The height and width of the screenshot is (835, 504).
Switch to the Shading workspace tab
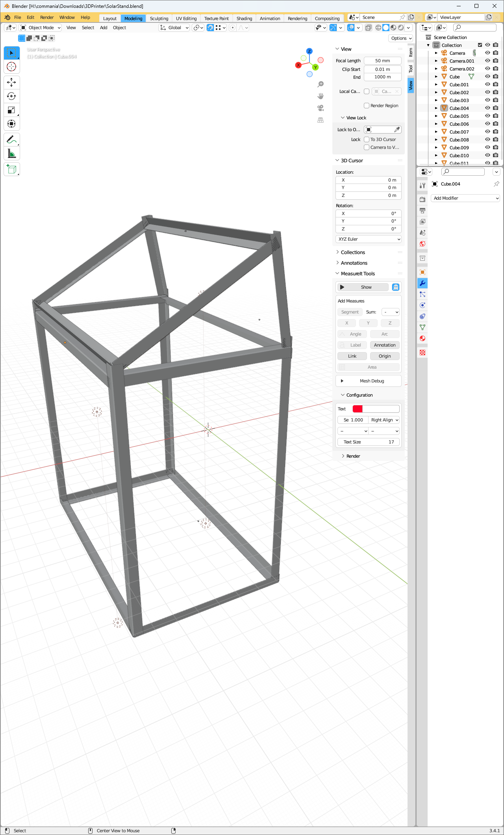(244, 19)
